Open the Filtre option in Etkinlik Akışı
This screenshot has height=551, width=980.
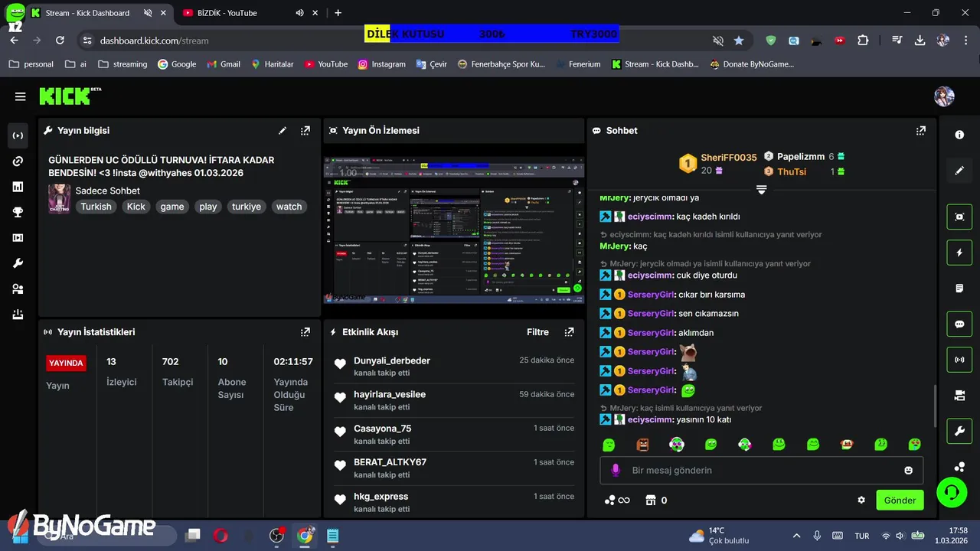coord(537,332)
